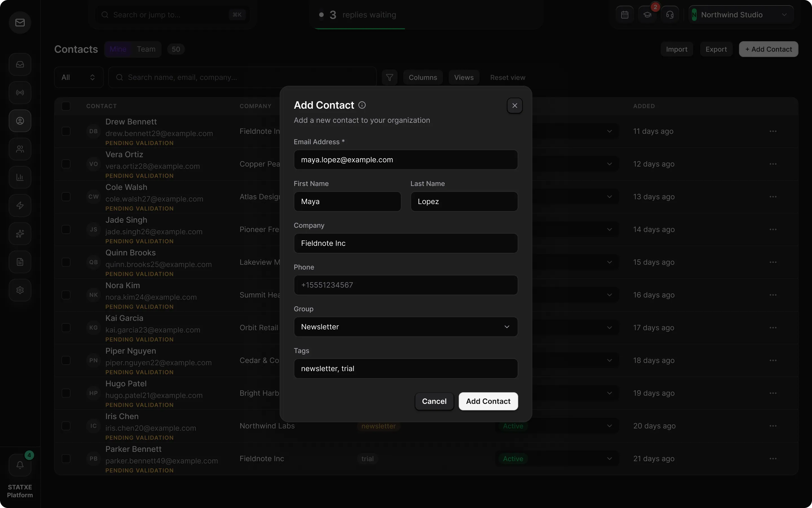
Task: Open the AI sparkles icon in sidebar
Action: 20,233
